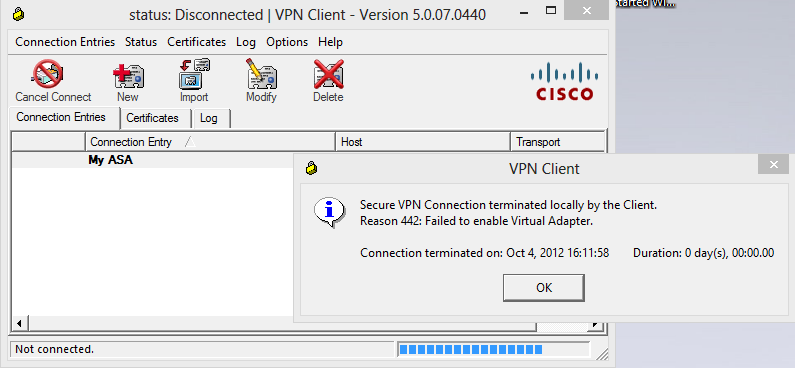Create a new connection entry with New icon
The width and height of the screenshot is (795, 368).
[x=128, y=76]
